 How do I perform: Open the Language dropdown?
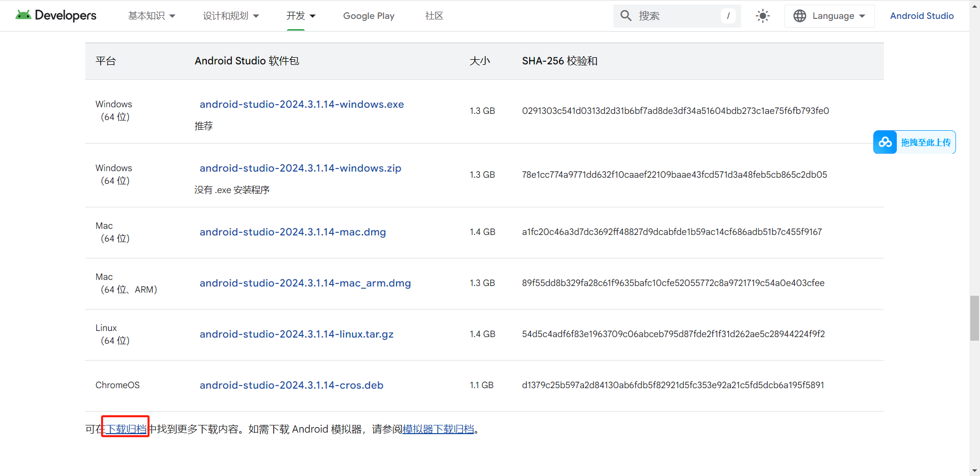tap(829, 16)
